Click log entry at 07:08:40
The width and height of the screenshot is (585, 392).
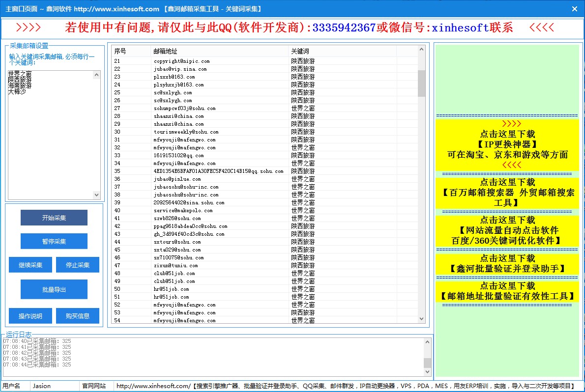click(x=37, y=341)
